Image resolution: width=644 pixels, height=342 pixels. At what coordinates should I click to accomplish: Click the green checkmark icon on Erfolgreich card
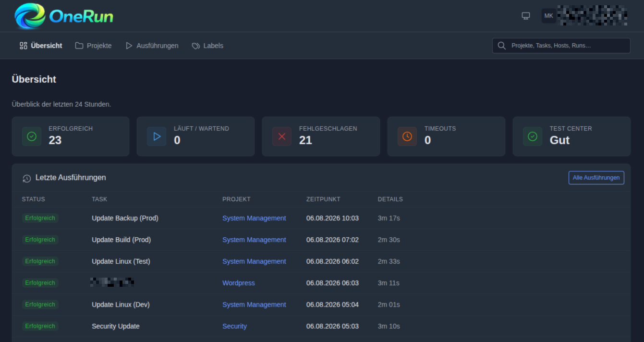[32, 136]
